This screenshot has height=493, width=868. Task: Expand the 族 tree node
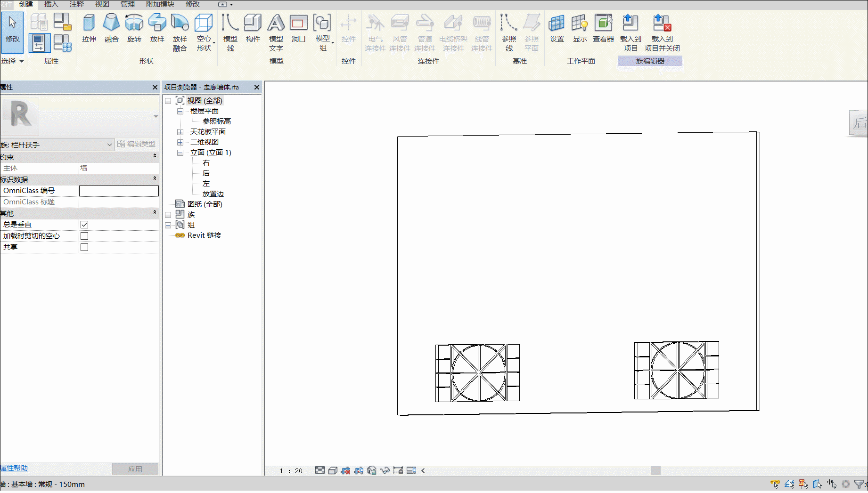[168, 215]
